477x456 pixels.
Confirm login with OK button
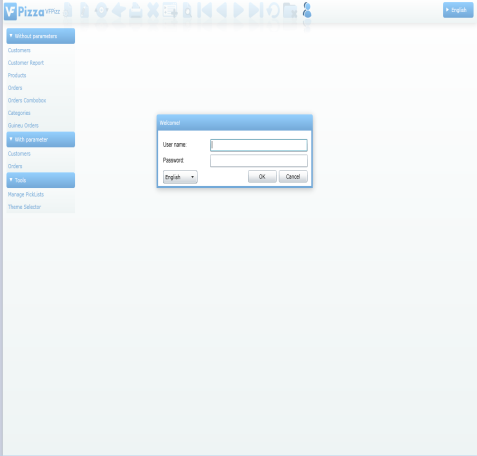click(262, 177)
